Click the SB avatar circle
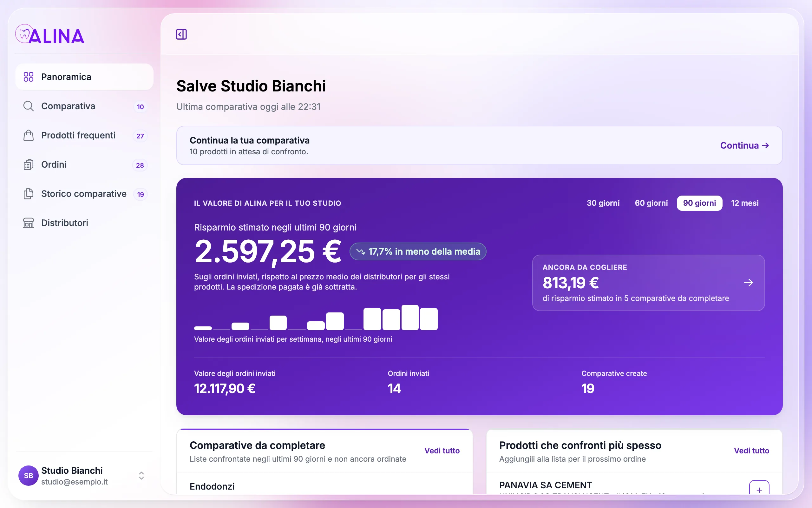This screenshot has height=508, width=812. [29, 475]
